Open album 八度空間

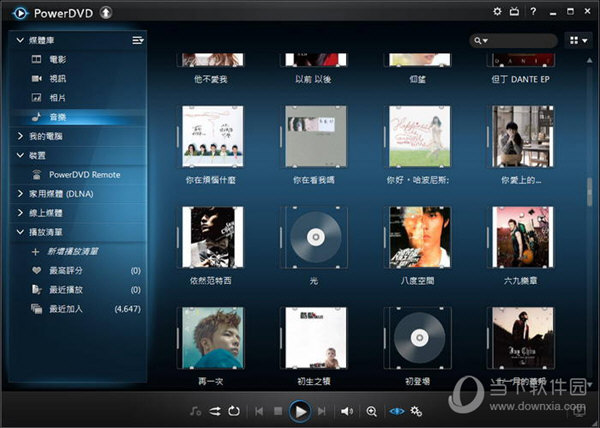pyautogui.click(x=419, y=237)
